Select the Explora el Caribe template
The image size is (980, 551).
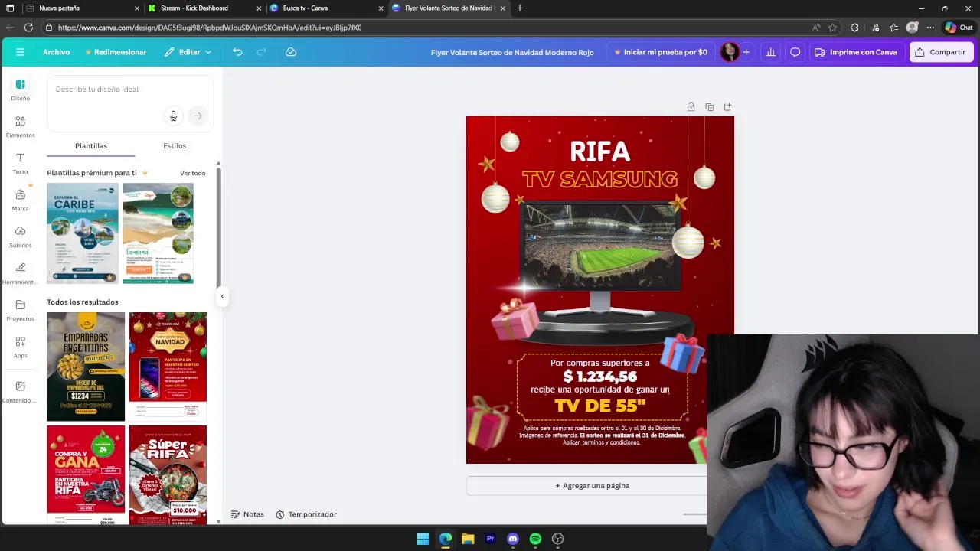pyautogui.click(x=83, y=233)
